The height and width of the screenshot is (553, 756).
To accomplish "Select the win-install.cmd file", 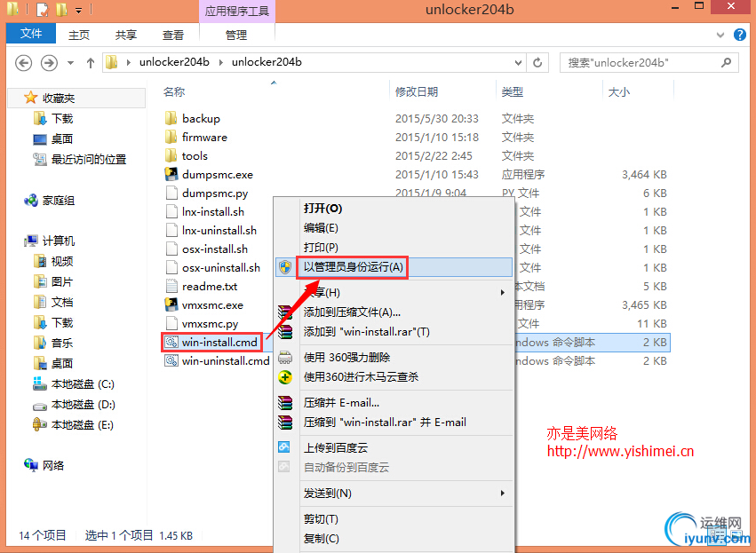I will click(219, 342).
